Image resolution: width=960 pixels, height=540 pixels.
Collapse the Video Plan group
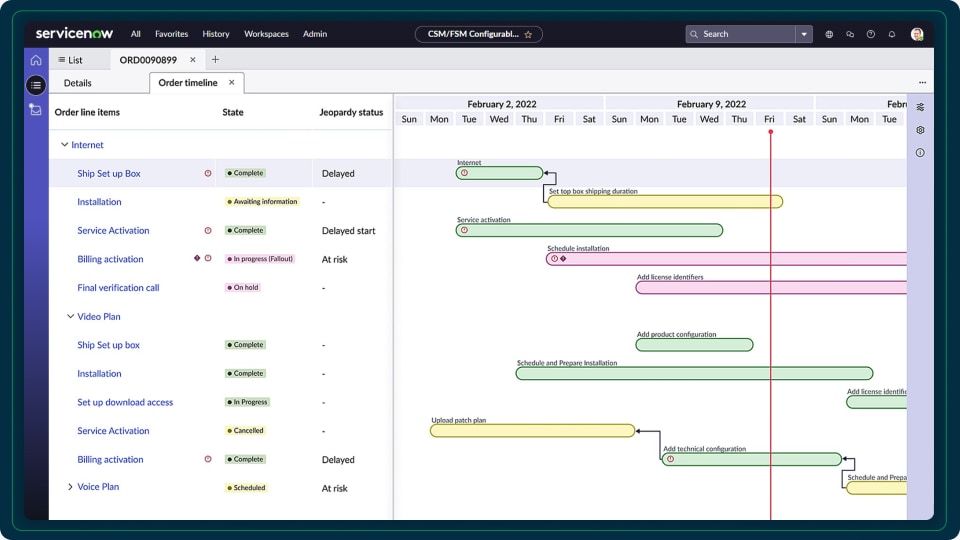click(x=70, y=316)
